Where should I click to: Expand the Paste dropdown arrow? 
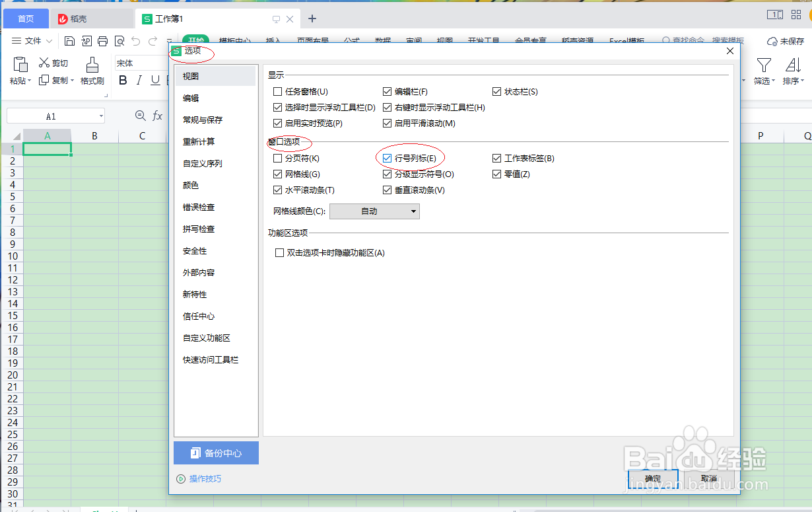point(29,81)
